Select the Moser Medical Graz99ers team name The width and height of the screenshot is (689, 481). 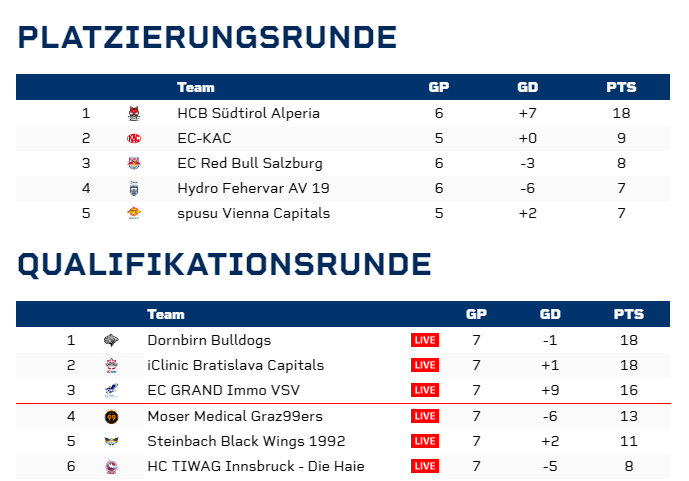(x=235, y=416)
